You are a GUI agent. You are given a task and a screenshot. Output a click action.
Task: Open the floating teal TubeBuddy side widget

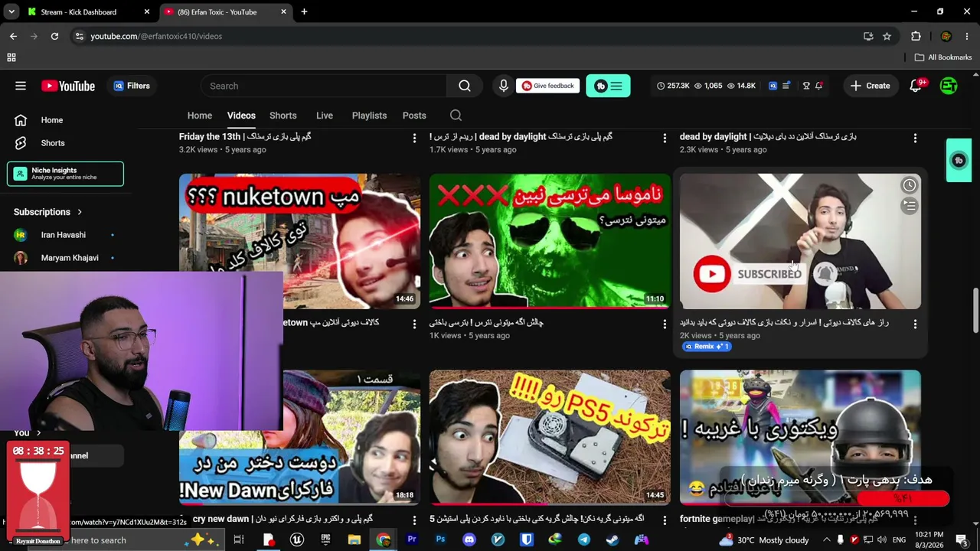point(959,160)
